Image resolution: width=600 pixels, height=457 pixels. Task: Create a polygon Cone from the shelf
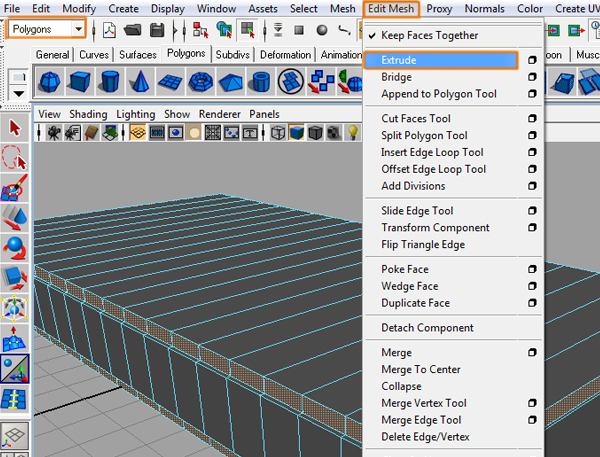tap(141, 81)
